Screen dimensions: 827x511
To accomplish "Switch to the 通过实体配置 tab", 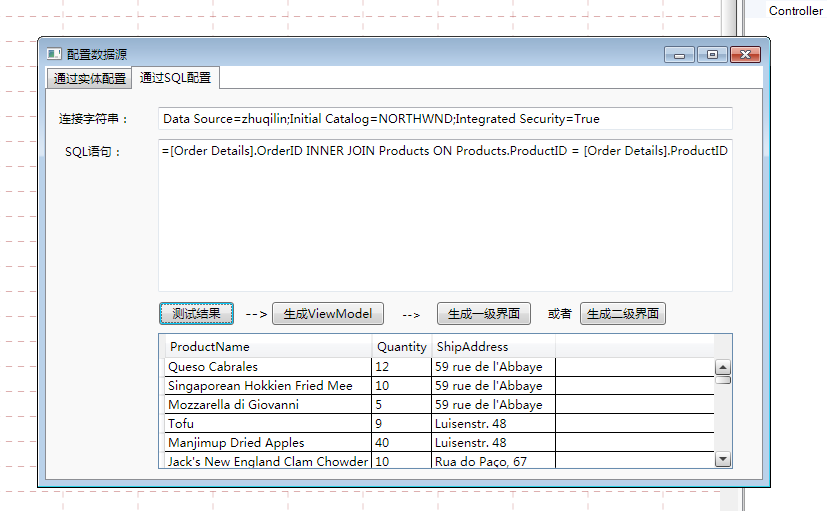I will click(x=89, y=79).
